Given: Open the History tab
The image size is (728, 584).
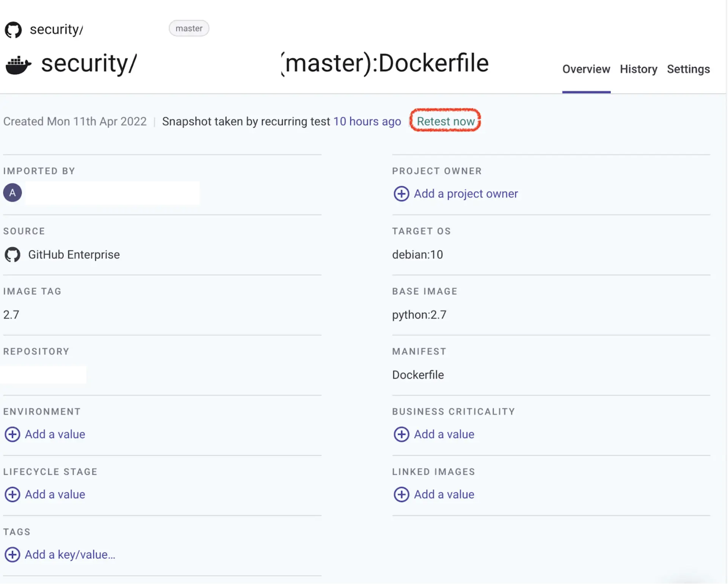Looking at the screenshot, I should 638,69.
